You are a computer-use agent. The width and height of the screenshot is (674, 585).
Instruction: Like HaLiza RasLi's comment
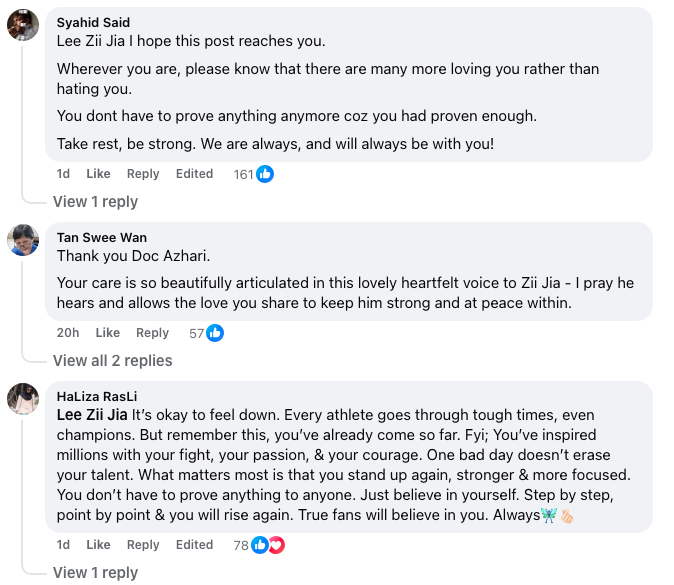tap(98, 545)
